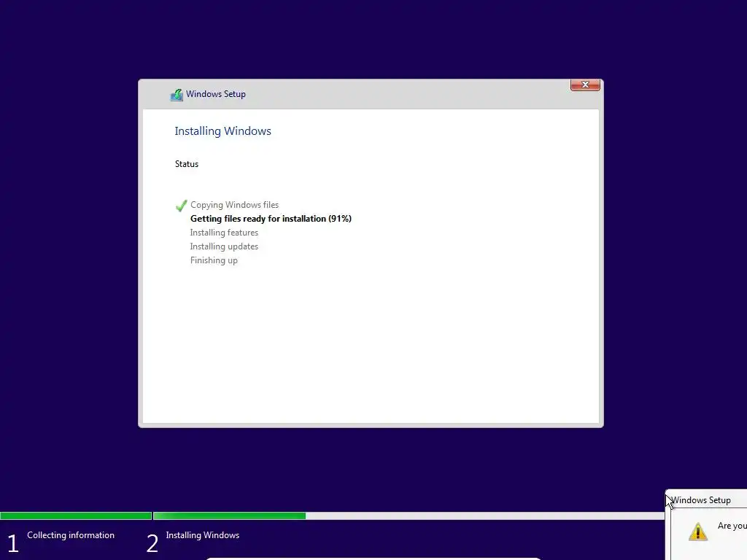Click the green checkmark beside Copying Windows files
747x560 pixels.
pyautogui.click(x=181, y=205)
